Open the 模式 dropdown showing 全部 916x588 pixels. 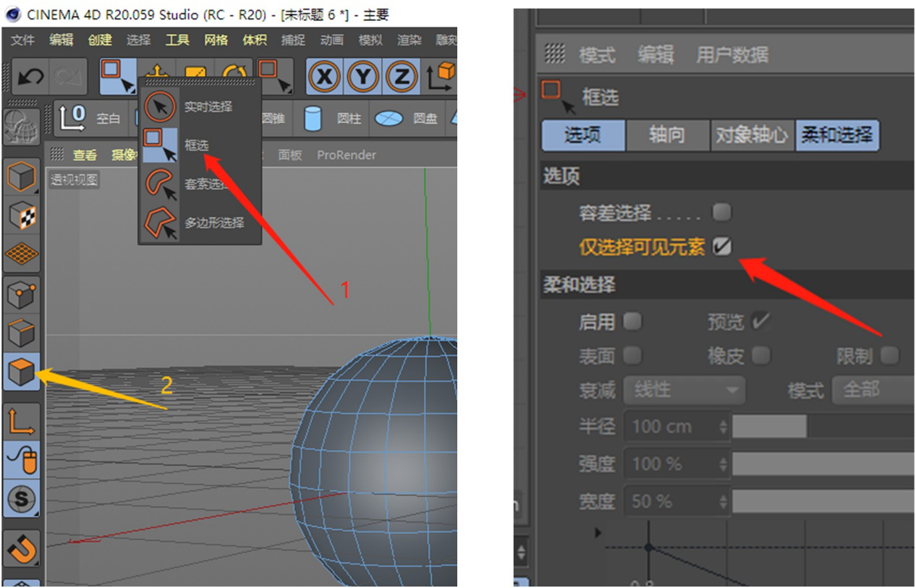pyautogui.click(x=872, y=391)
